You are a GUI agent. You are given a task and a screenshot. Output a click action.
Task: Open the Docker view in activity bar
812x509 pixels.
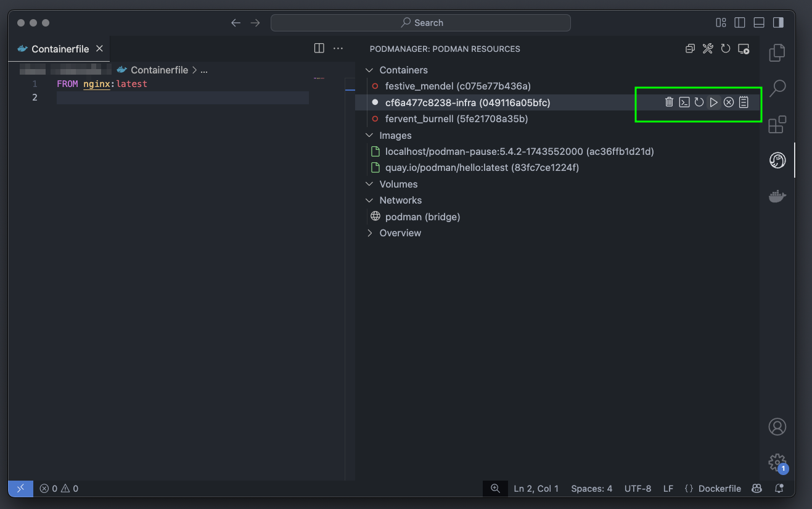tap(777, 196)
